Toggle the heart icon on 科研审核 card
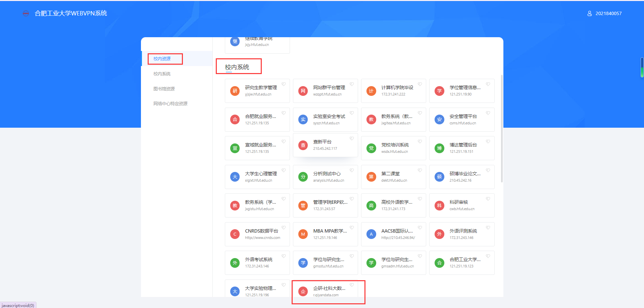644x308 pixels. [x=488, y=199]
